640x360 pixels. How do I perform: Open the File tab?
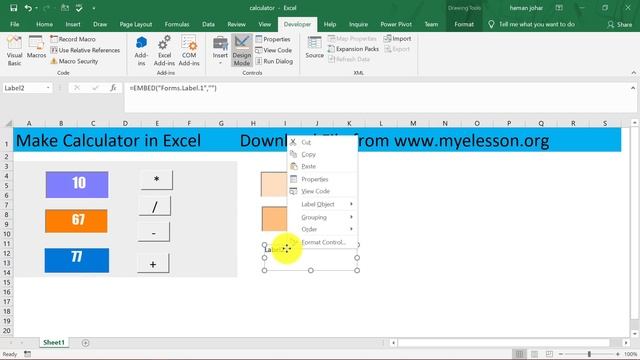tap(15, 24)
